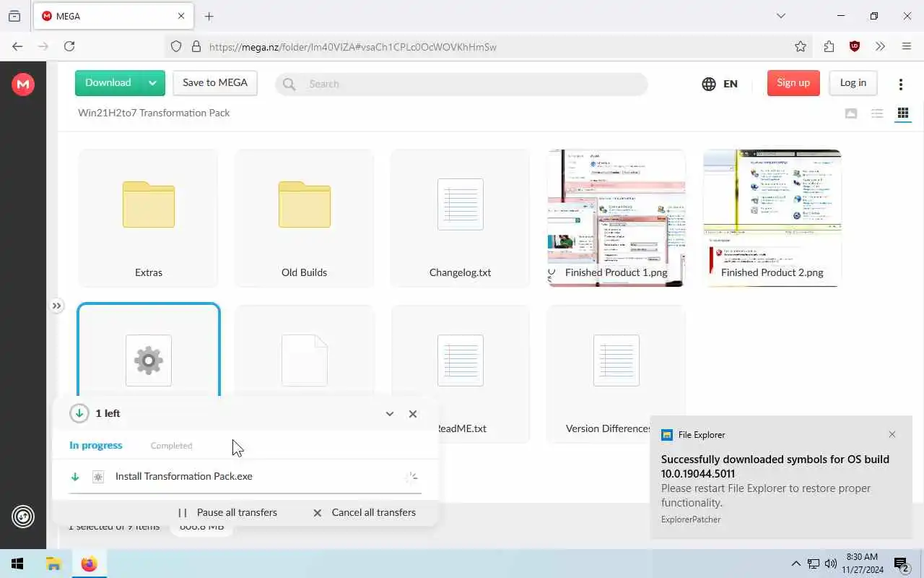Open MEGA three-dot options menu
The height and width of the screenshot is (578, 924).
coord(900,84)
